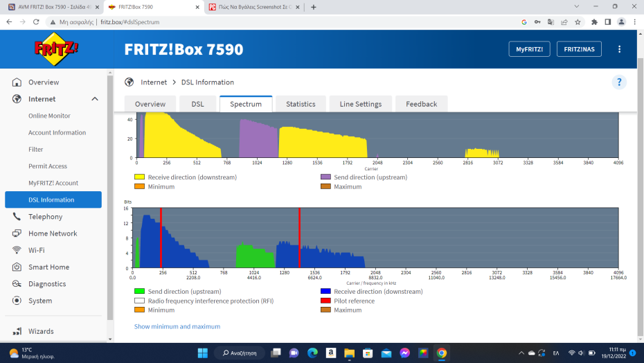Image resolution: width=644 pixels, height=363 pixels.
Task: Click the Home Network icon
Action: point(17,233)
